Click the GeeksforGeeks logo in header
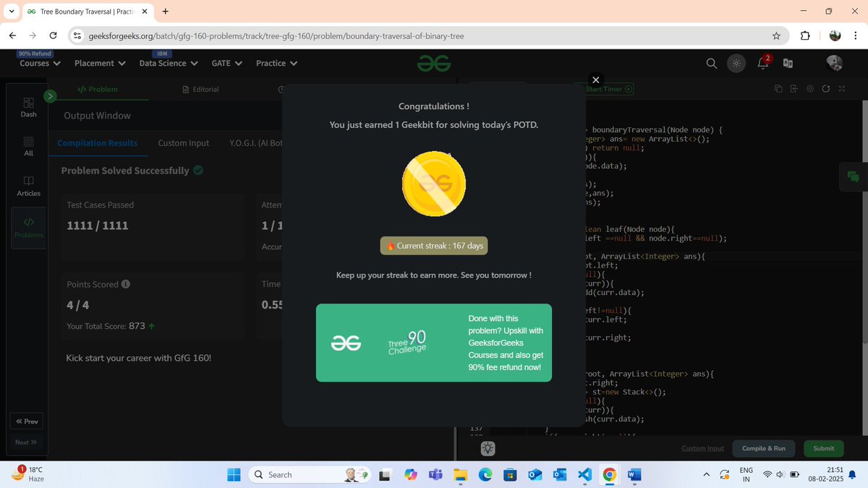This screenshot has width=868, height=488. [434, 64]
